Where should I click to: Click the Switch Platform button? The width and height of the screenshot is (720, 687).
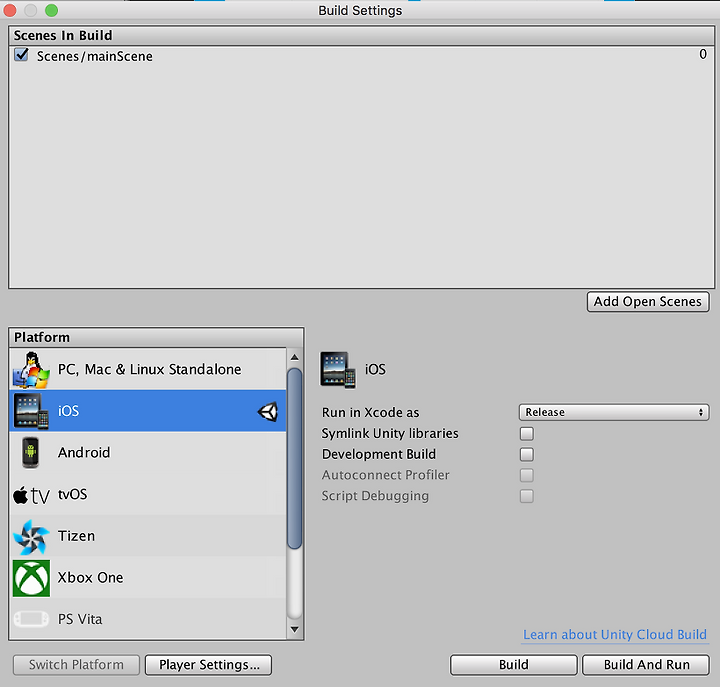pos(76,664)
